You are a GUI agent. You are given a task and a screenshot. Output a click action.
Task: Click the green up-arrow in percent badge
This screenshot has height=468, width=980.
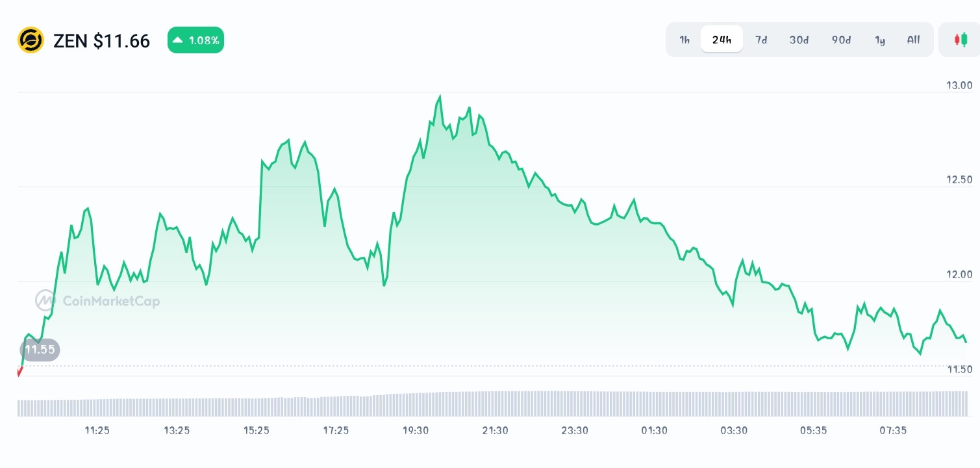tap(178, 40)
